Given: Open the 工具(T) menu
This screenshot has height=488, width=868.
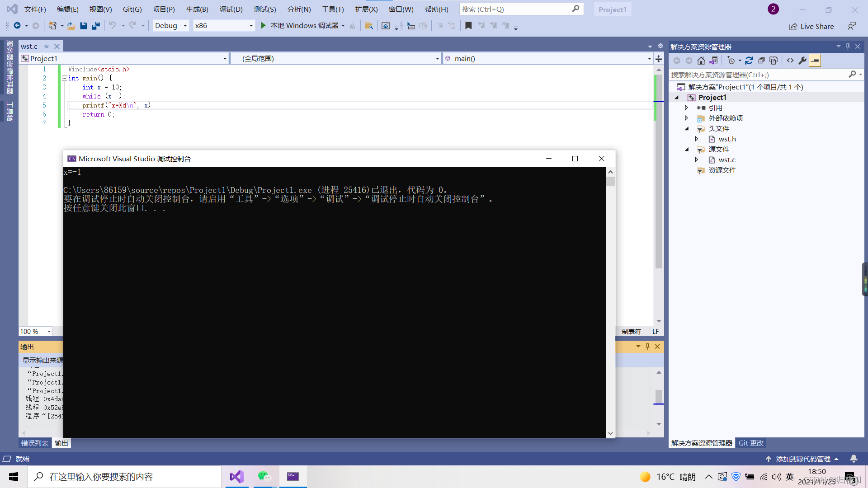Looking at the screenshot, I should click(x=333, y=9).
